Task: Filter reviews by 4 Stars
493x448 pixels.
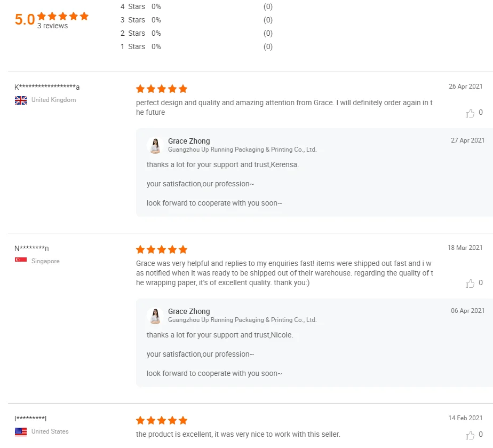Action: pyautogui.click(x=133, y=7)
